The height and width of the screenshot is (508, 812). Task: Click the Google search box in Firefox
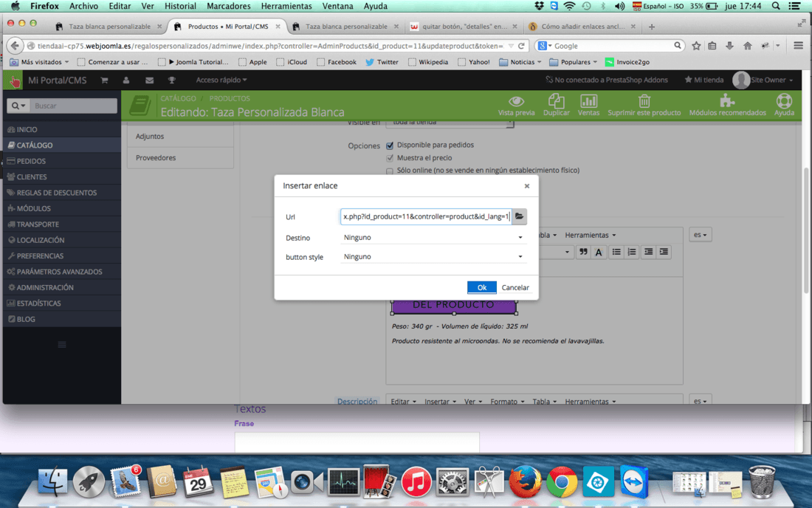[610, 46]
